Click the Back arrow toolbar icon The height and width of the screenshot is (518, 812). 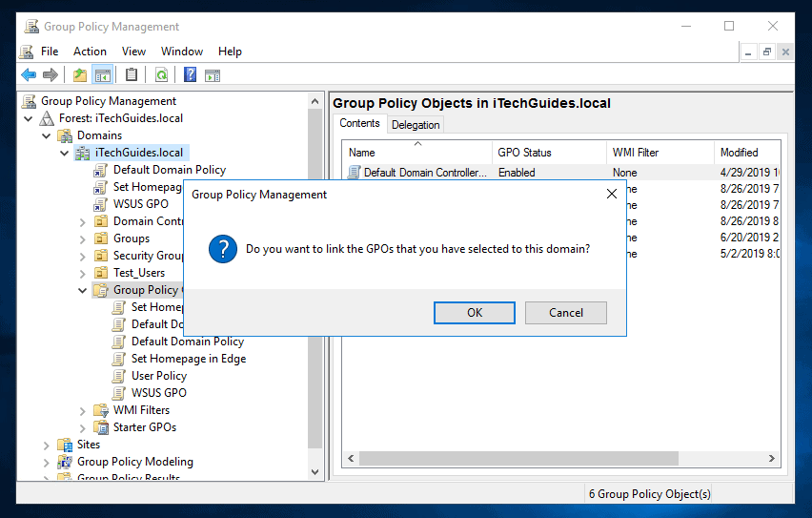tap(29, 75)
